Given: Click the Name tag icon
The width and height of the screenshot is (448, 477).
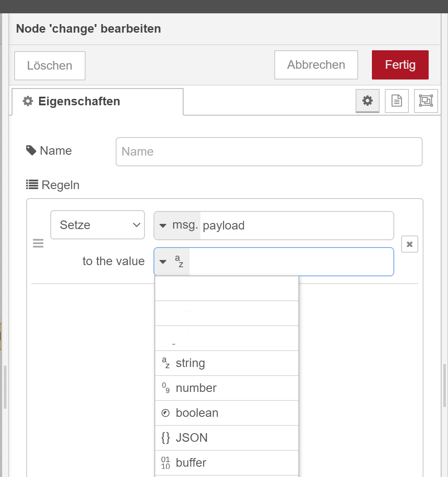Looking at the screenshot, I should click(31, 150).
